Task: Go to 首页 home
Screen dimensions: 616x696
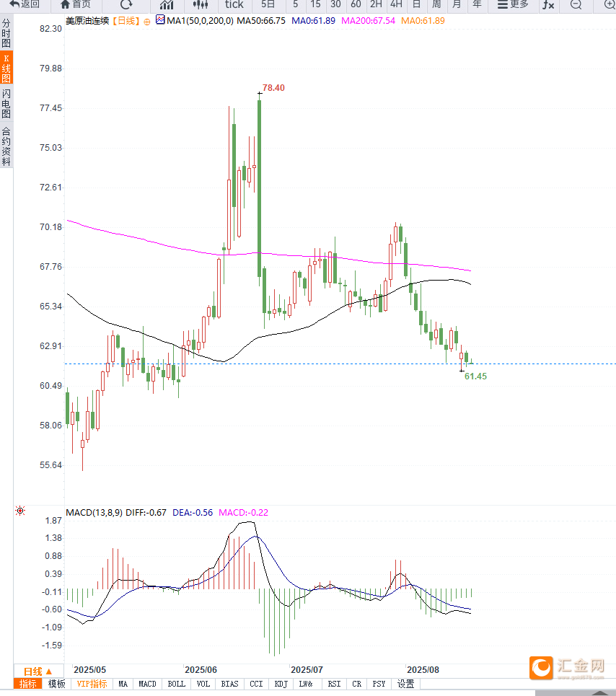Action: [x=76, y=4]
